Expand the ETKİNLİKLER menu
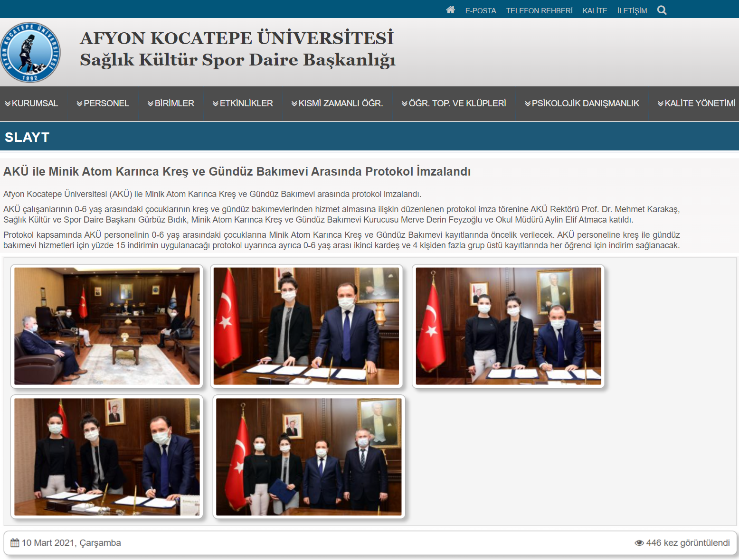The height and width of the screenshot is (560, 739). [243, 103]
